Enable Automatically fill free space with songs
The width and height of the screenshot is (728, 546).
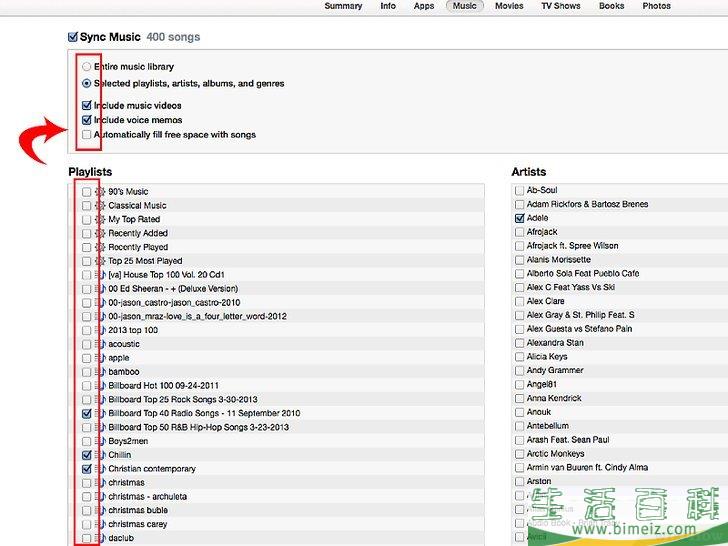coord(86,135)
